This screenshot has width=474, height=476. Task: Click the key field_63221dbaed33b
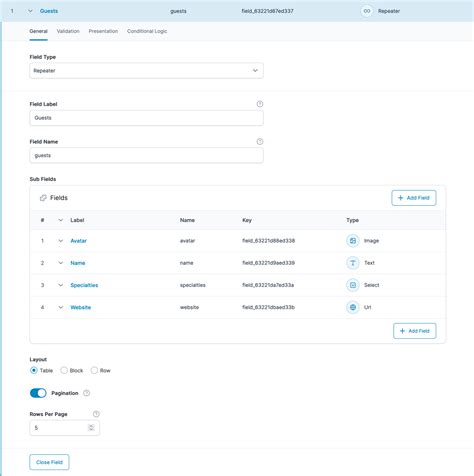(268, 307)
